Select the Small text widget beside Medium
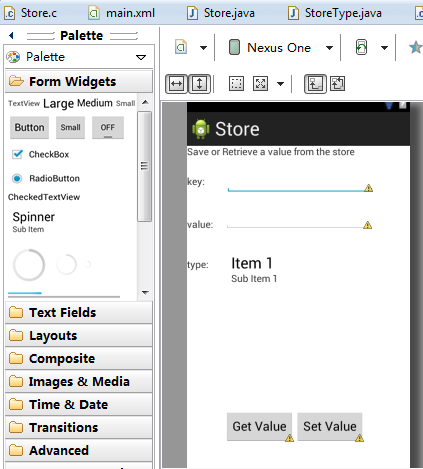 (x=125, y=104)
